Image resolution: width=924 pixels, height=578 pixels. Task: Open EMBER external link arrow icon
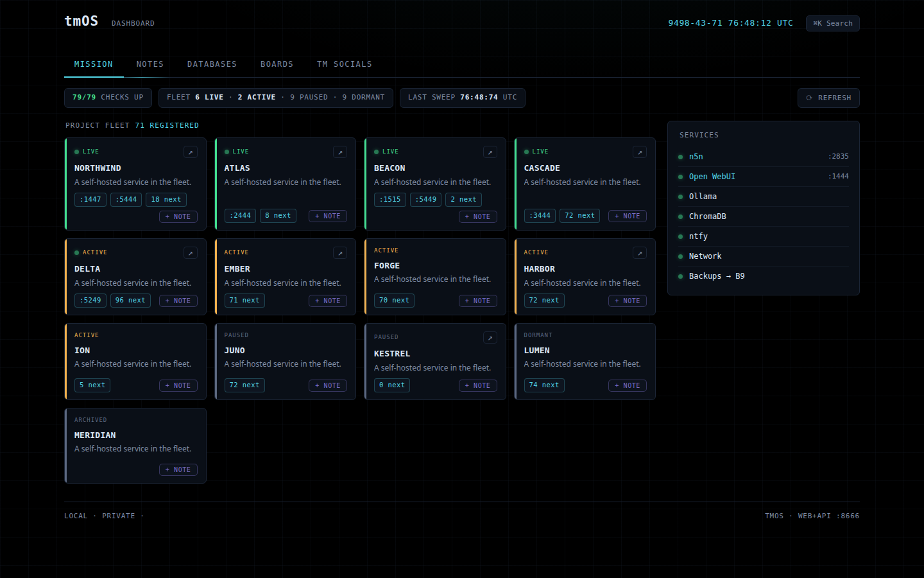click(x=340, y=253)
